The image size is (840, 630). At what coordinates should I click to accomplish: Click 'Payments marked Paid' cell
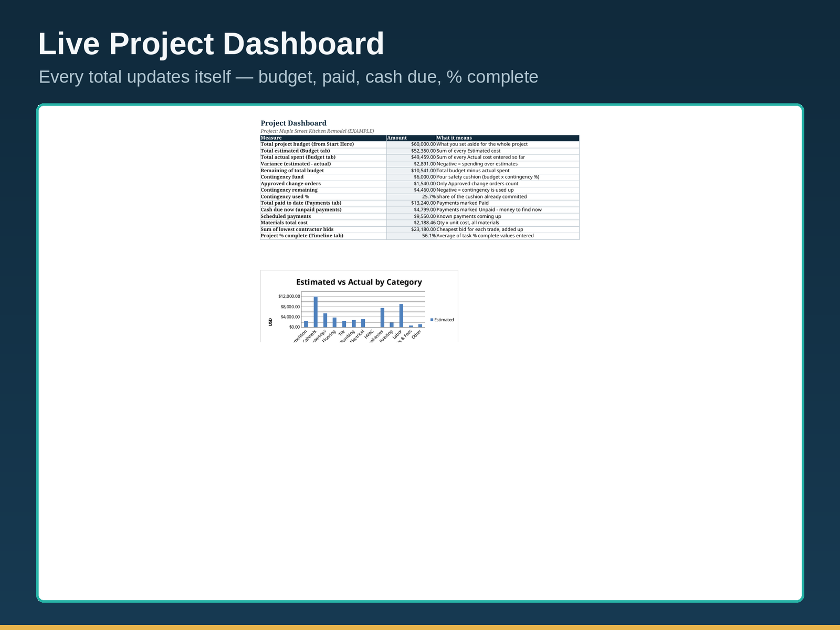pyautogui.click(x=508, y=203)
